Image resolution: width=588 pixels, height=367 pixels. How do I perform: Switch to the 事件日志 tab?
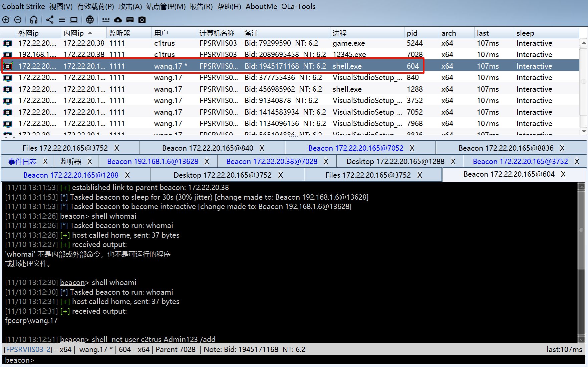[x=22, y=161]
